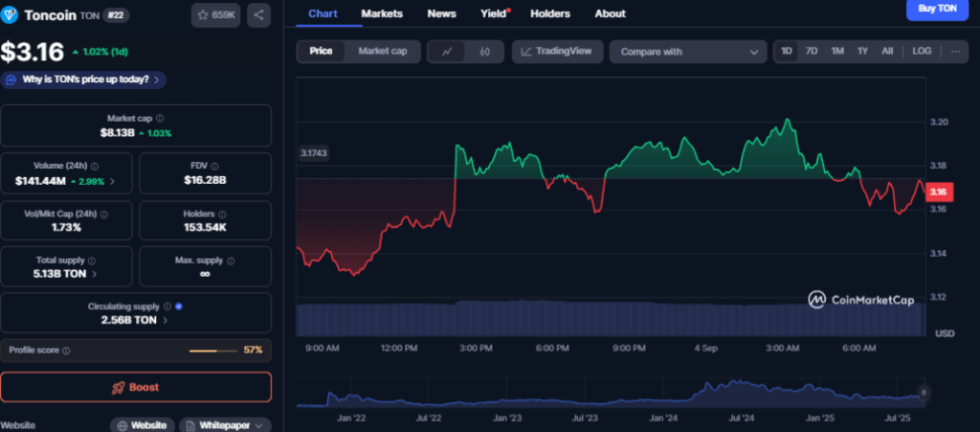Toggle the LOG scale
The width and height of the screenshot is (980, 432).
click(x=922, y=52)
